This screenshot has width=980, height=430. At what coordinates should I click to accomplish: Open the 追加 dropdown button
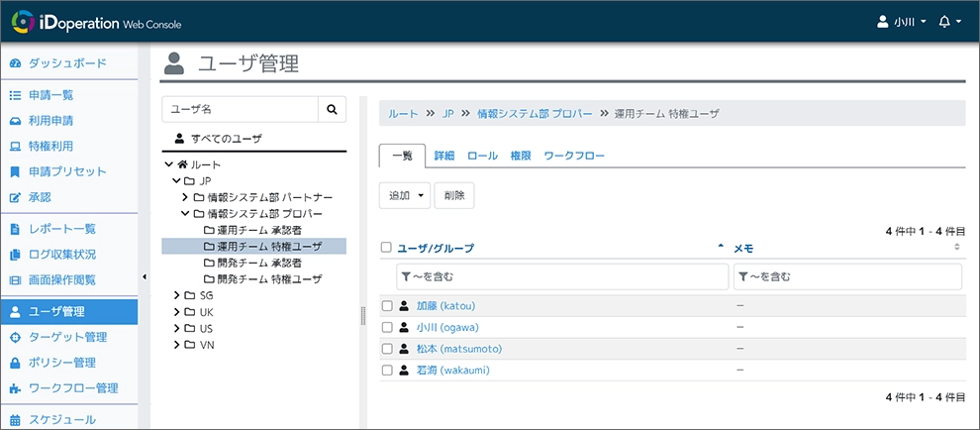click(x=405, y=195)
